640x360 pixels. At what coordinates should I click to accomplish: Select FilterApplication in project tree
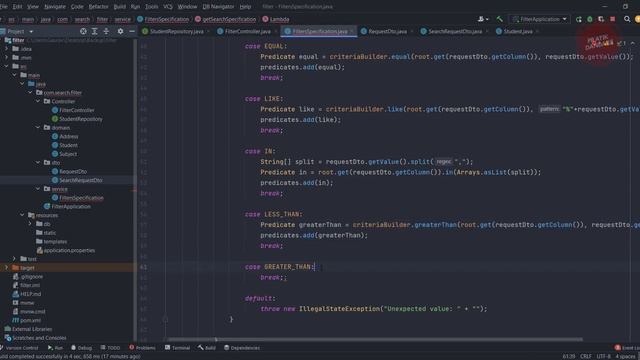[71, 207]
